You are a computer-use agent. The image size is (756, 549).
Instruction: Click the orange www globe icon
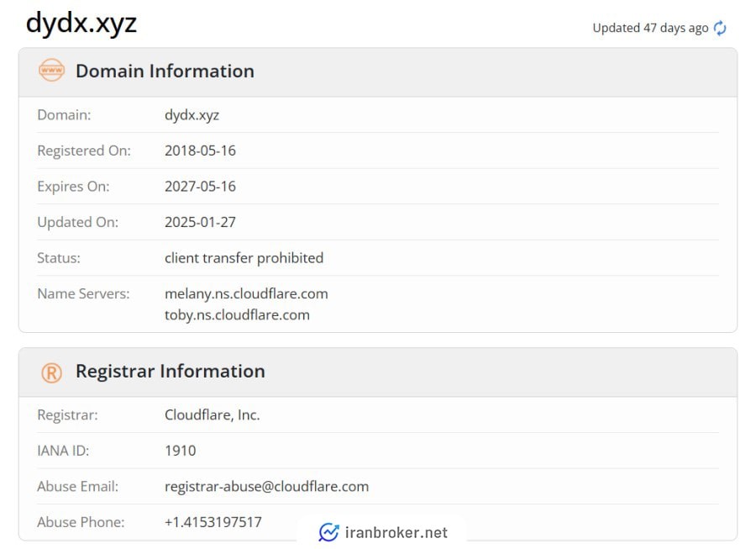tap(51, 71)
